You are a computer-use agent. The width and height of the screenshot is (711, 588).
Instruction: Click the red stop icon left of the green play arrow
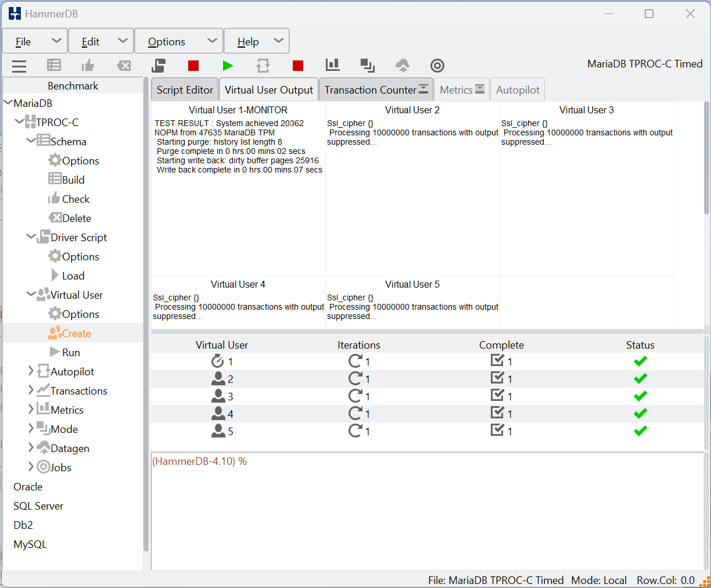pos(193,66)
